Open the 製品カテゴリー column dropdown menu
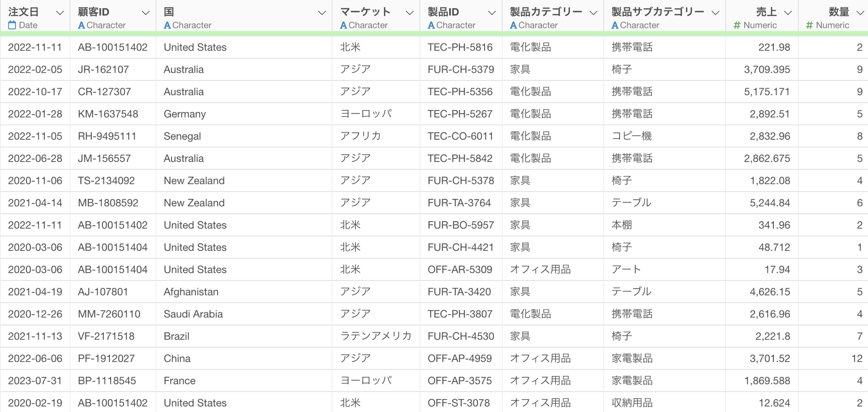Viewport: 868px width, 412px height. point(593,13)
